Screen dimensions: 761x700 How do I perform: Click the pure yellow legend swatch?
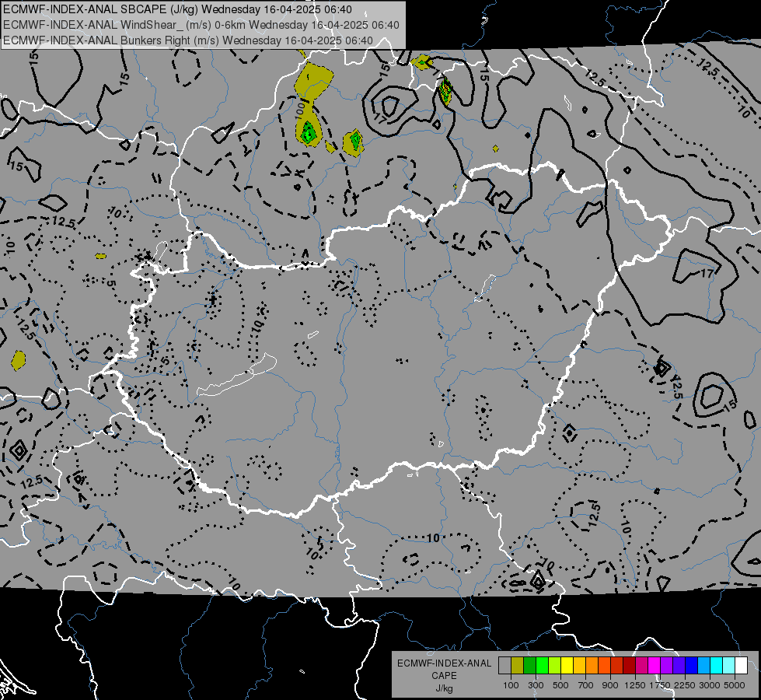point(567,666)
